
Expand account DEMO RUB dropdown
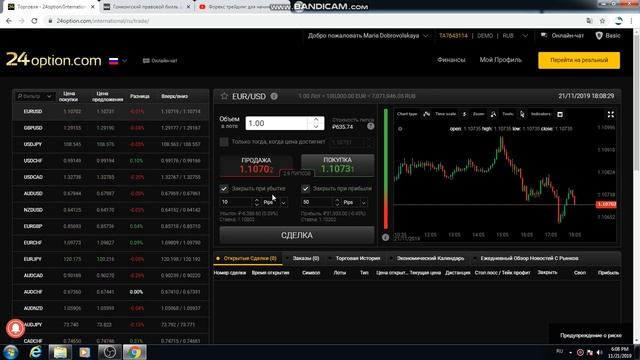[524, 36]
